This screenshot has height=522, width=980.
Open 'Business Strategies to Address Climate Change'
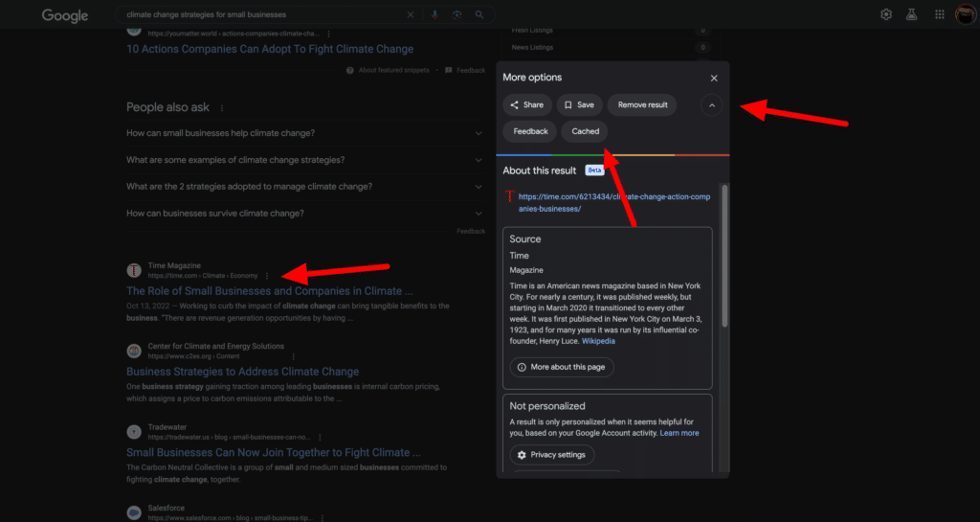[242, 372]
